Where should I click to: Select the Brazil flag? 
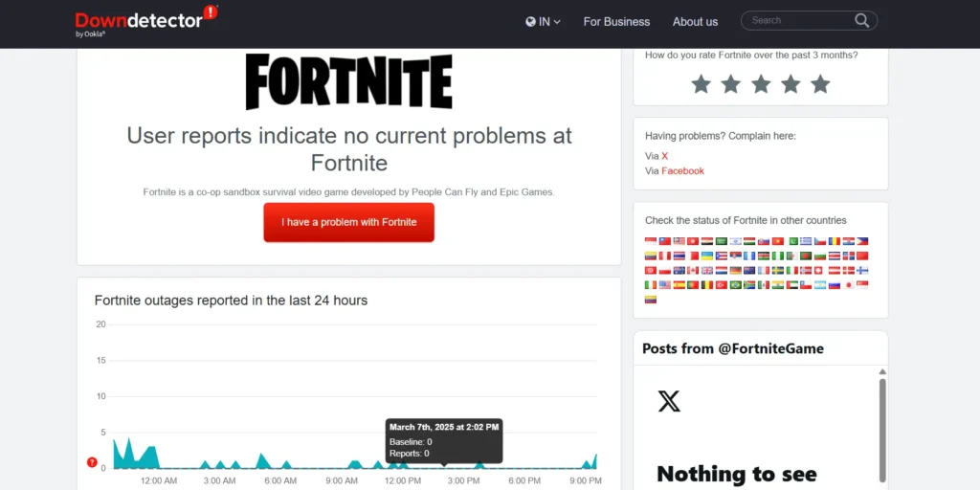tap(736, 285)
